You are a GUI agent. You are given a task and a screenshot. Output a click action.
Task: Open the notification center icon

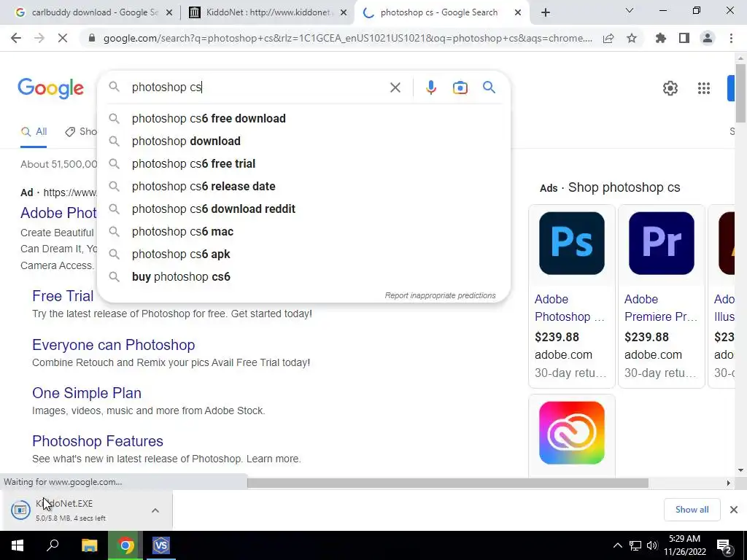click(724, 546)
